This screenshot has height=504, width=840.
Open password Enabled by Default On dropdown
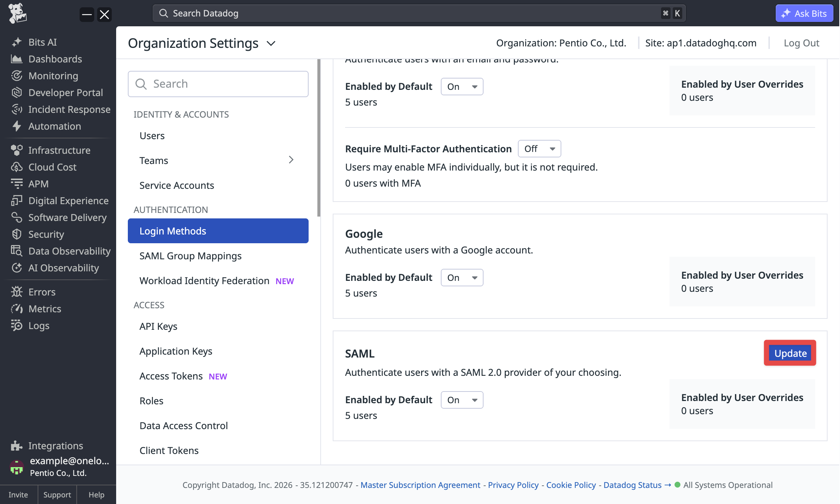point(462,87)
